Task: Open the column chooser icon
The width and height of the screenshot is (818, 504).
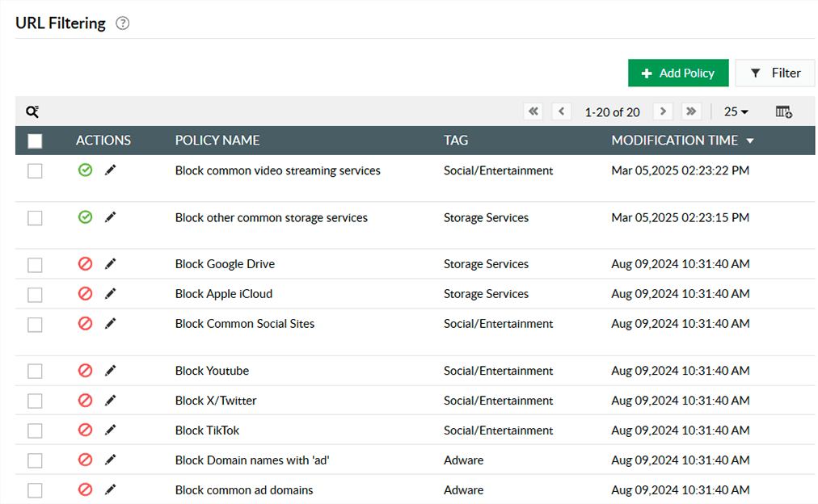Action: tap(783, 111)
